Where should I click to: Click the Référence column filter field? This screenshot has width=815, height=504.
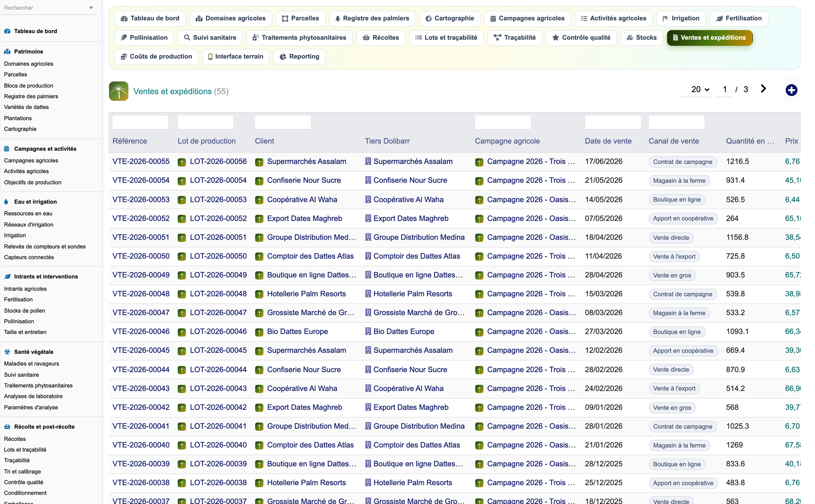coord(140,122)
